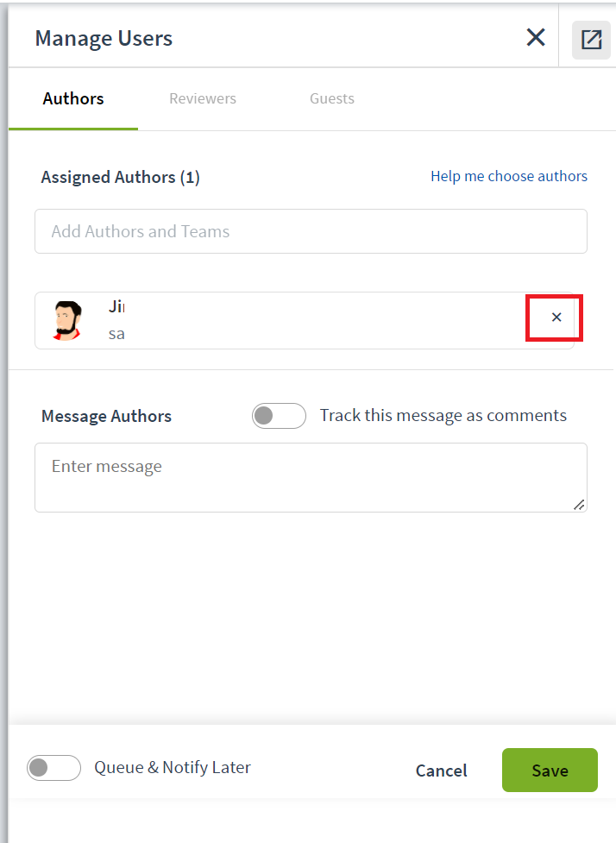Image resolution: width=616 pixels, height=843 pixels.
Task: Switch to the Reviewers tab
Action: 203,98
